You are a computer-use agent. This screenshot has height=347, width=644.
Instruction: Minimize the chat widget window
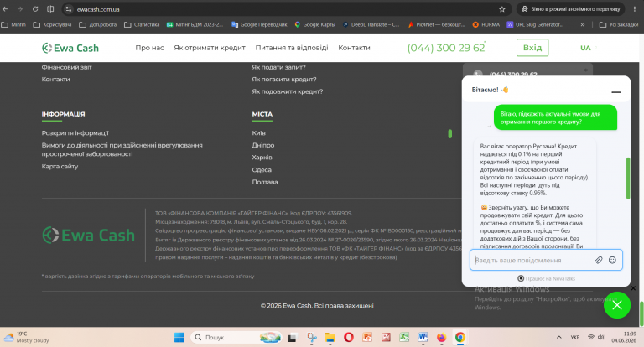tap(615, 92)
